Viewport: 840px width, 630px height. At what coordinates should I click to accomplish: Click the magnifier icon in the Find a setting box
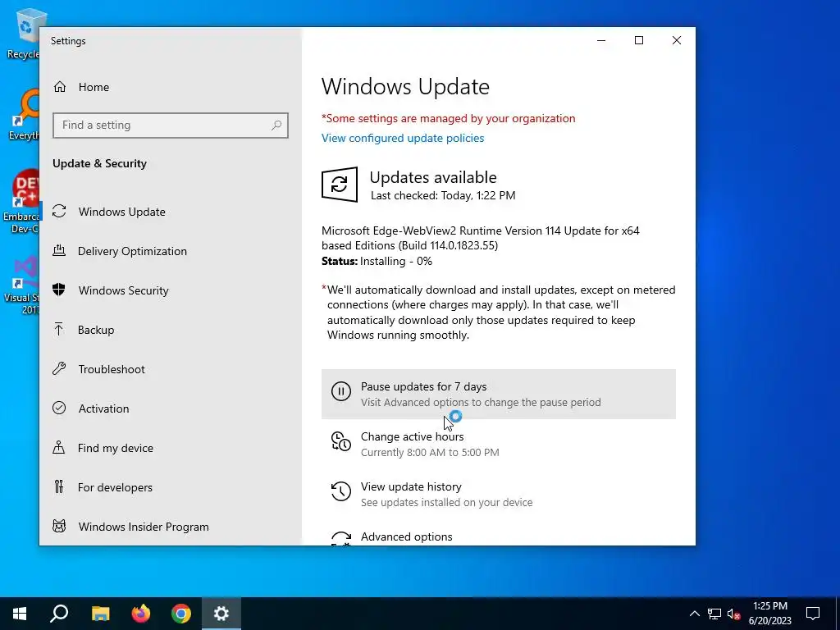point(276,126)
